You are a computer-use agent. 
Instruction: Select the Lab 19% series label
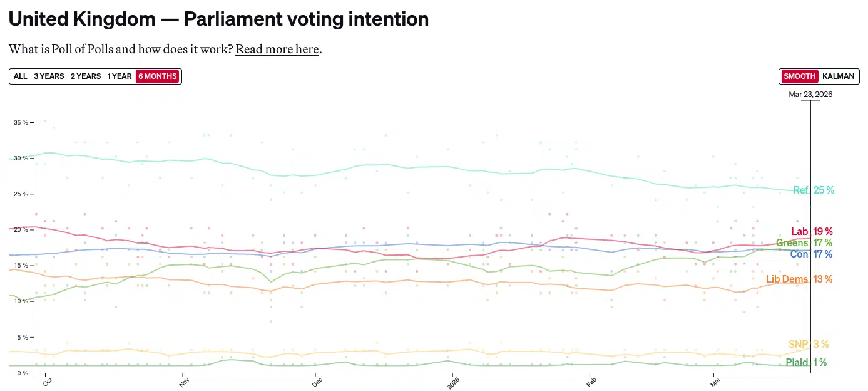[813, 231]
